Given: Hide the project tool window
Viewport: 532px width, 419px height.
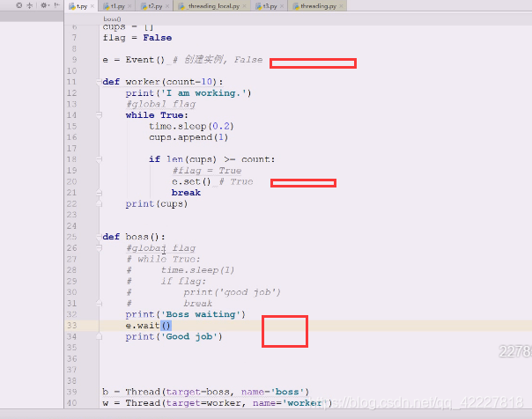Looking at the screenshot, I should tap(56, 5).
